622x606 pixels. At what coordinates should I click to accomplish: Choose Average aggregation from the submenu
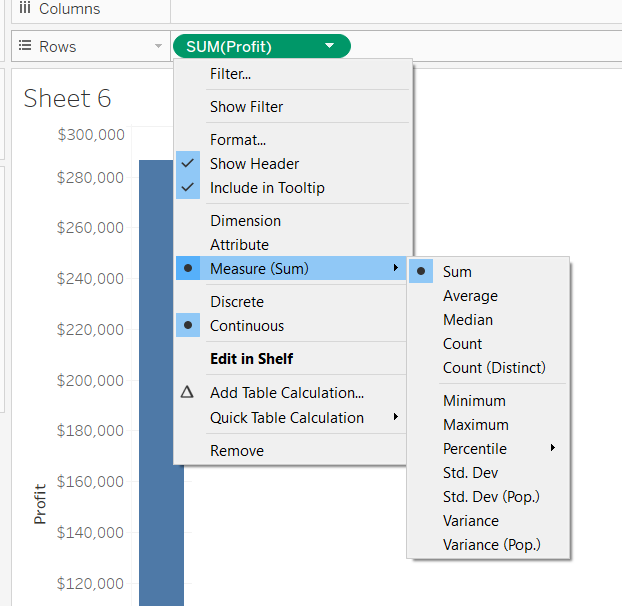tap(470, 296)
